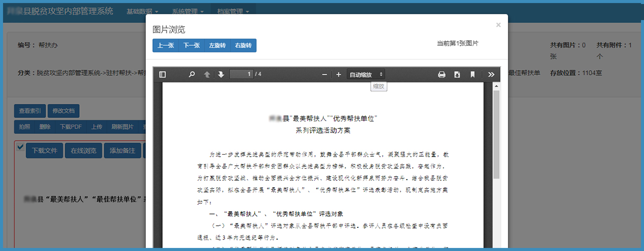Click the PDF vertical scrollbar thumb
Screen dimensions: 644x251
pyautogui.click(x=496, y=135)
